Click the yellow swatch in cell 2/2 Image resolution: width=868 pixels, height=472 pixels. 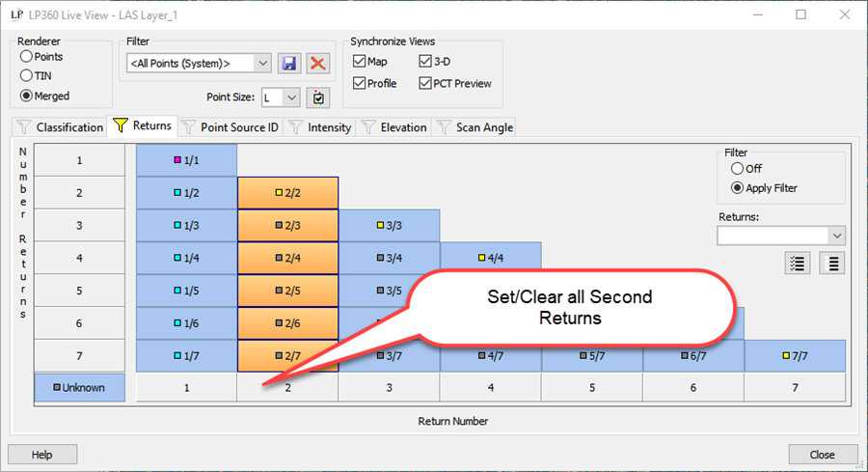(x=279, y=193)
